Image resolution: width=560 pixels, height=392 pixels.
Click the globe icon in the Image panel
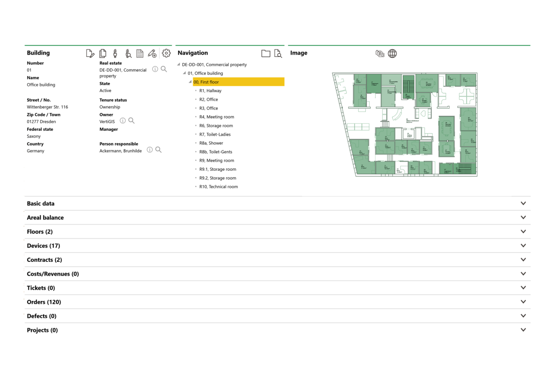point(392,53)
